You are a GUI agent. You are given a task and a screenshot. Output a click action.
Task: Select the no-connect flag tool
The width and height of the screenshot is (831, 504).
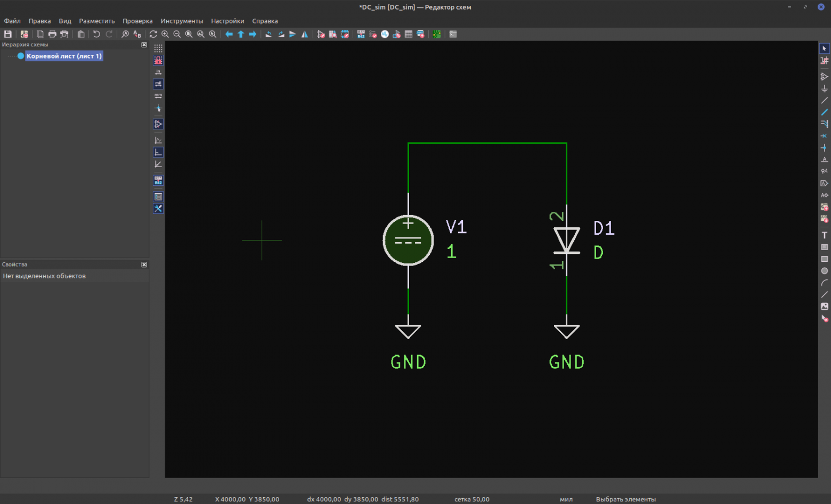click(x=824, y=136)
